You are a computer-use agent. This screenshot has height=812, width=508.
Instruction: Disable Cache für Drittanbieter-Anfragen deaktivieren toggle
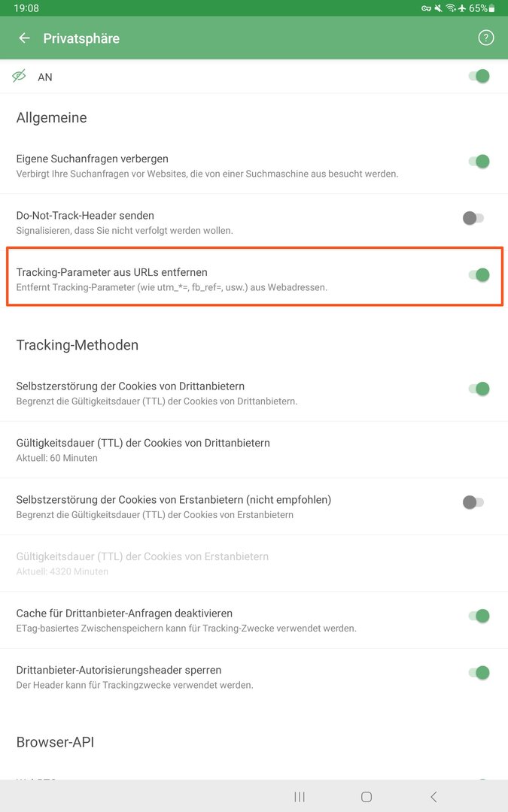pyautogui.click(x=479, y=616)
